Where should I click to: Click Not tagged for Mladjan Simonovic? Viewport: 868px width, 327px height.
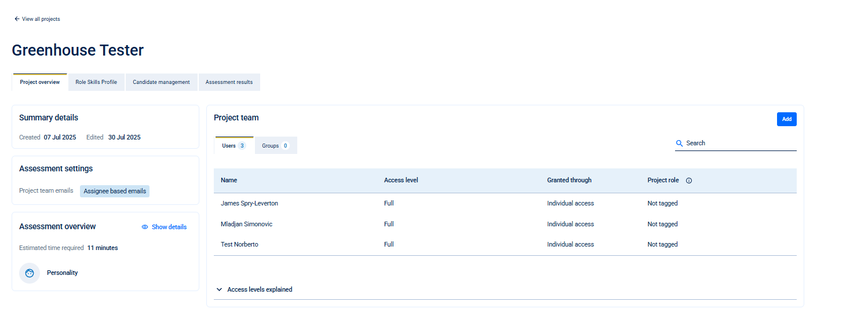point(662,224)
